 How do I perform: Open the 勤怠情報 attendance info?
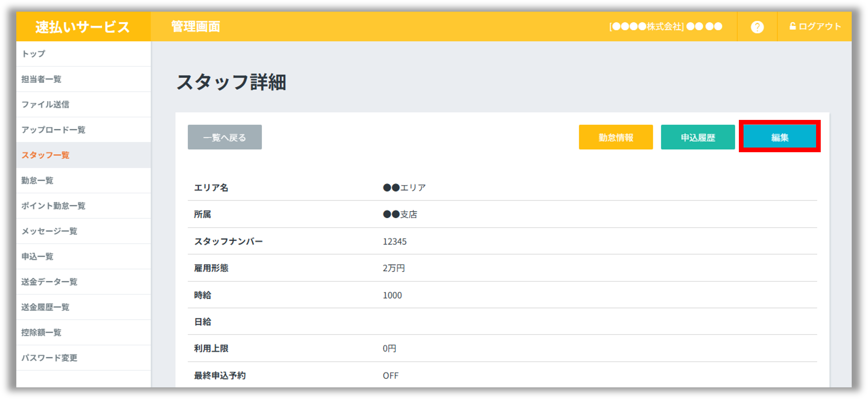[615, 137]
